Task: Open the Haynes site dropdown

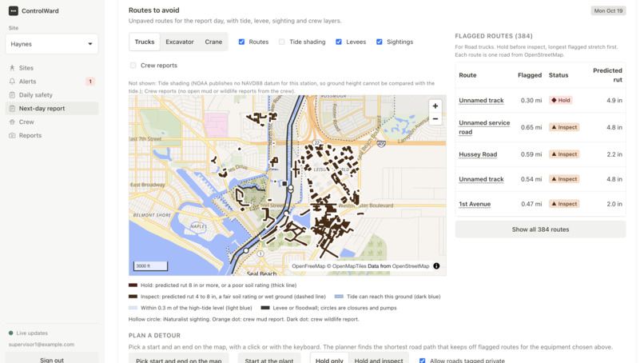Action: point(52,44)
